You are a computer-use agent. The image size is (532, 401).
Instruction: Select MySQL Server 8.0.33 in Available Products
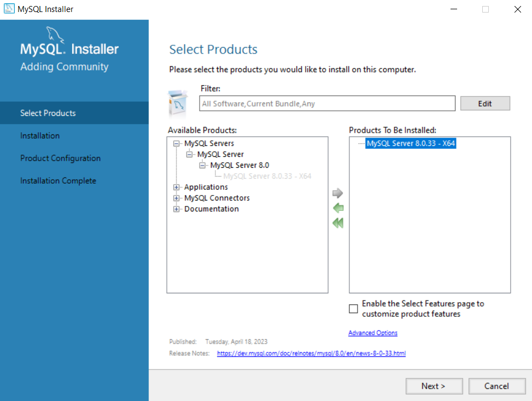[267, 176]
